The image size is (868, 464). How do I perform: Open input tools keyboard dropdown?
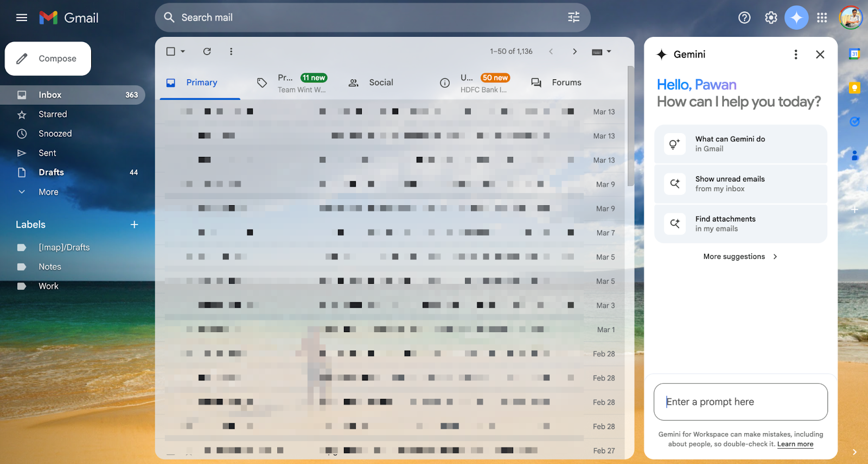(602, 52)
